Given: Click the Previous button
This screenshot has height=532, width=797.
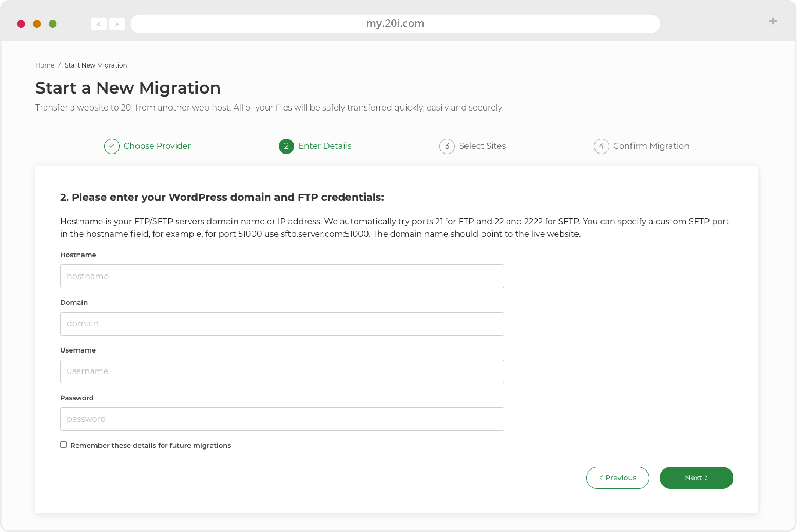Looking at the screenshot, I should pos(618,477).
